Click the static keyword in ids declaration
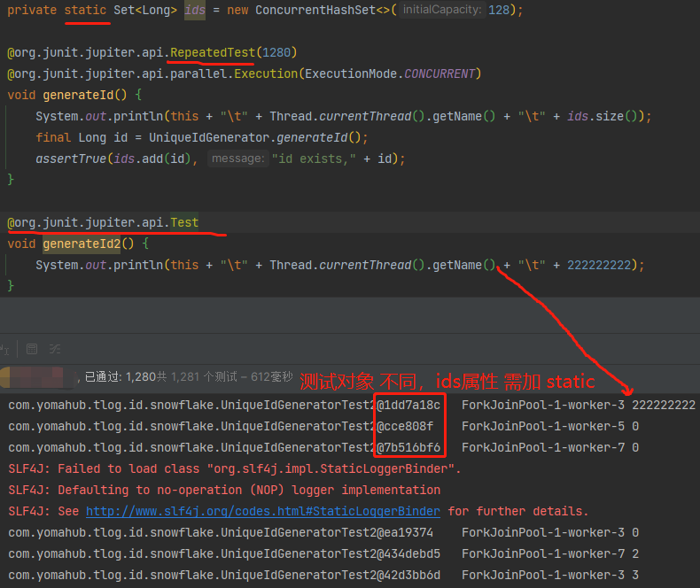Screen dimensions: 700x588 click(85, 10)
